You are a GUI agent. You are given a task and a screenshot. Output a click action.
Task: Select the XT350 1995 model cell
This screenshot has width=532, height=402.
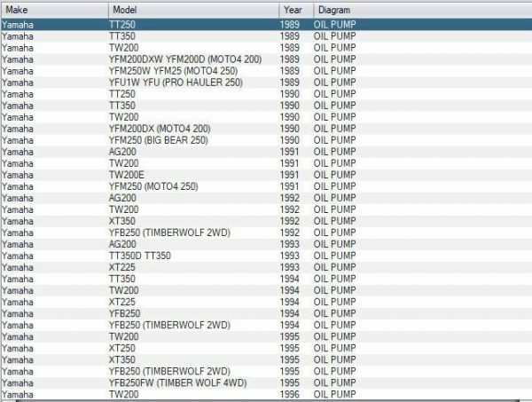click(122, 359)
